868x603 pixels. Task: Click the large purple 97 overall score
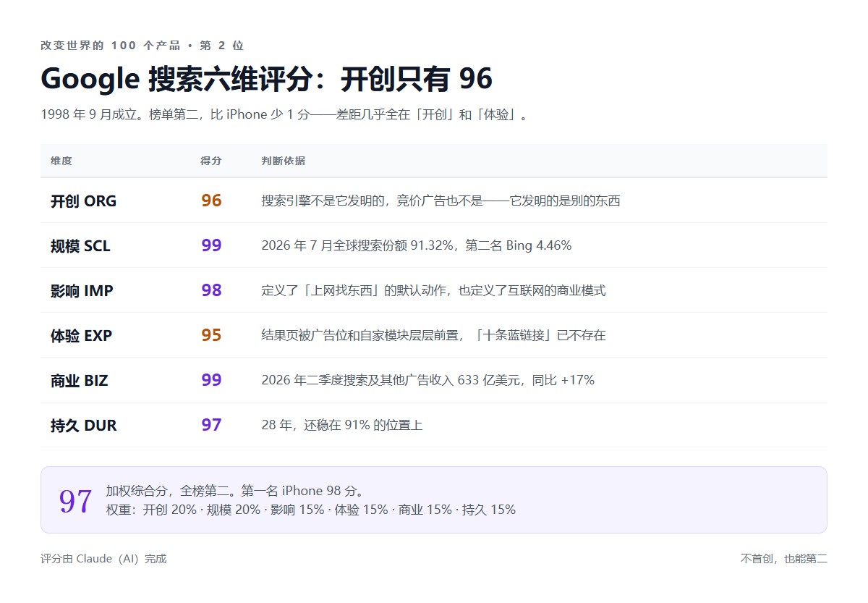coord(75,501)
